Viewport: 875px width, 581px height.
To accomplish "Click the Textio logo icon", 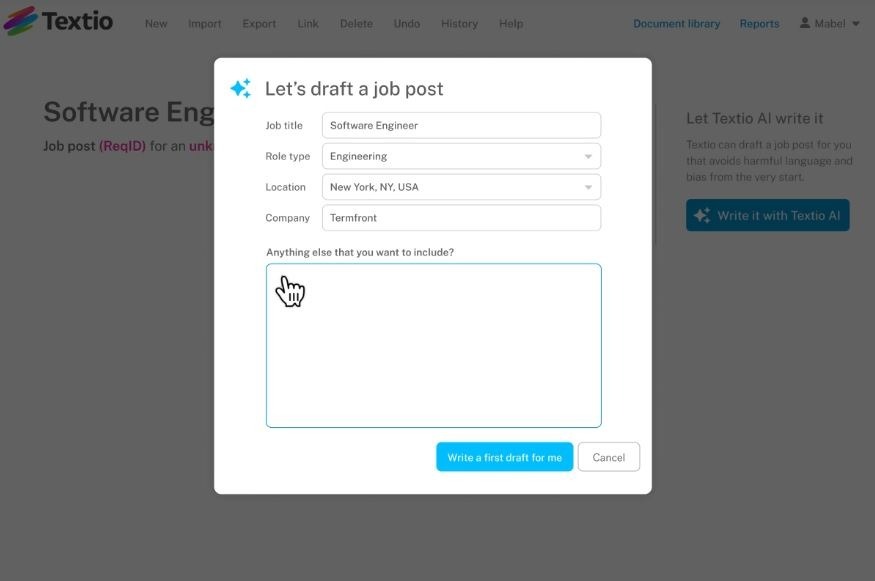I will [x=20, y=21].
